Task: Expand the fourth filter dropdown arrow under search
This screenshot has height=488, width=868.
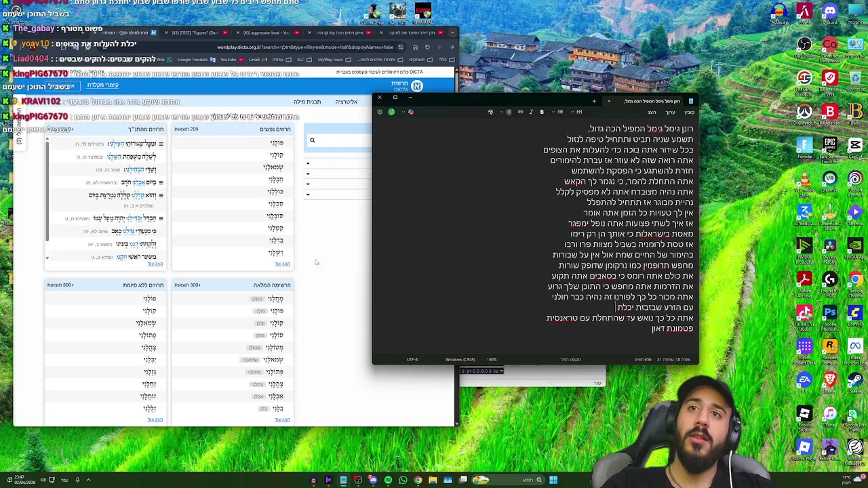Action: tap(308, 195)
